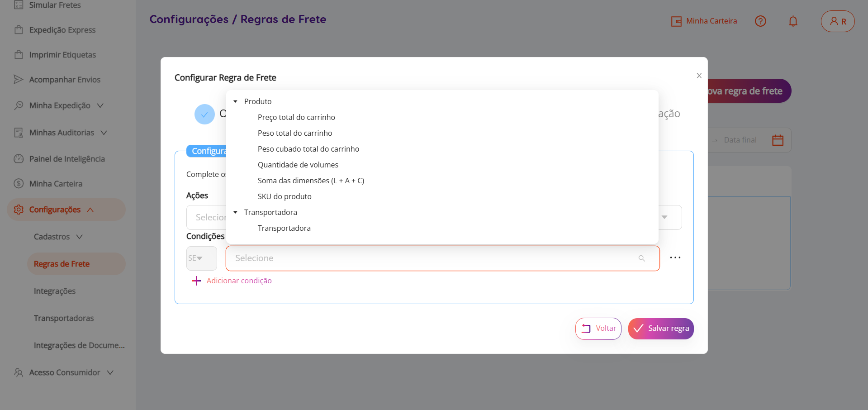Screen dimensions: 868x410
Task: Click the plus icon for Adicionar condição
Action: click(x=196, y=281)
